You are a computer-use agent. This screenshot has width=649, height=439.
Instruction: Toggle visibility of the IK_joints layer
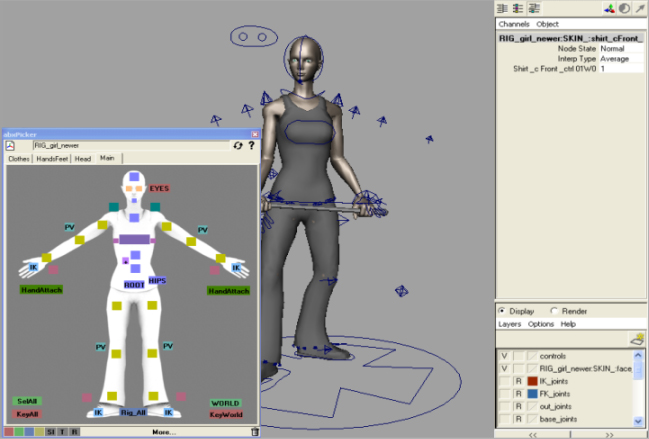point(504,381)
